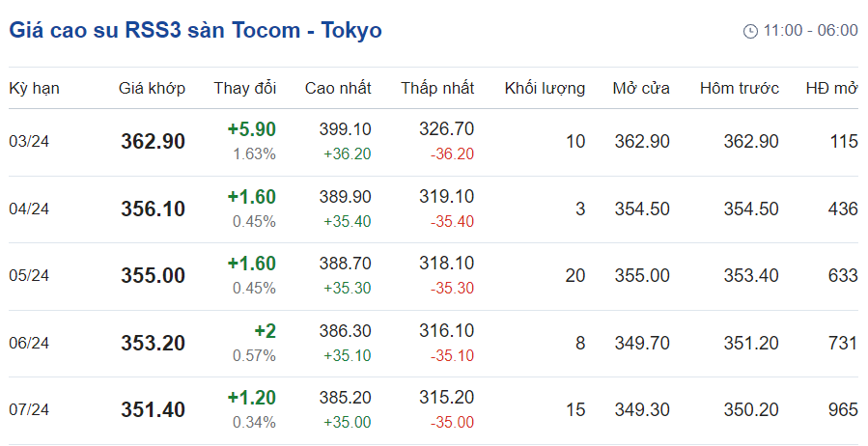Click the Hôm trước column header

click(x=740, y=89)
